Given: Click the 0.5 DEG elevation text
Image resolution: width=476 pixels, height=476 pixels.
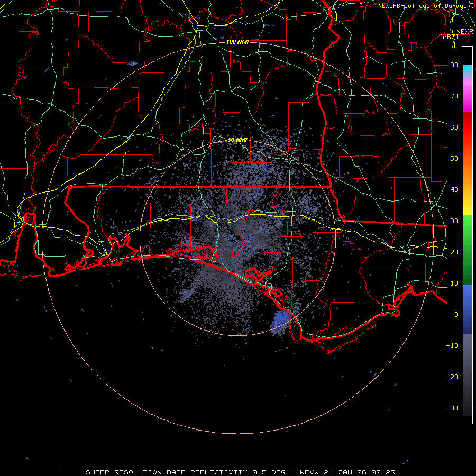Looking at the screenshot, I should point(269,472).
